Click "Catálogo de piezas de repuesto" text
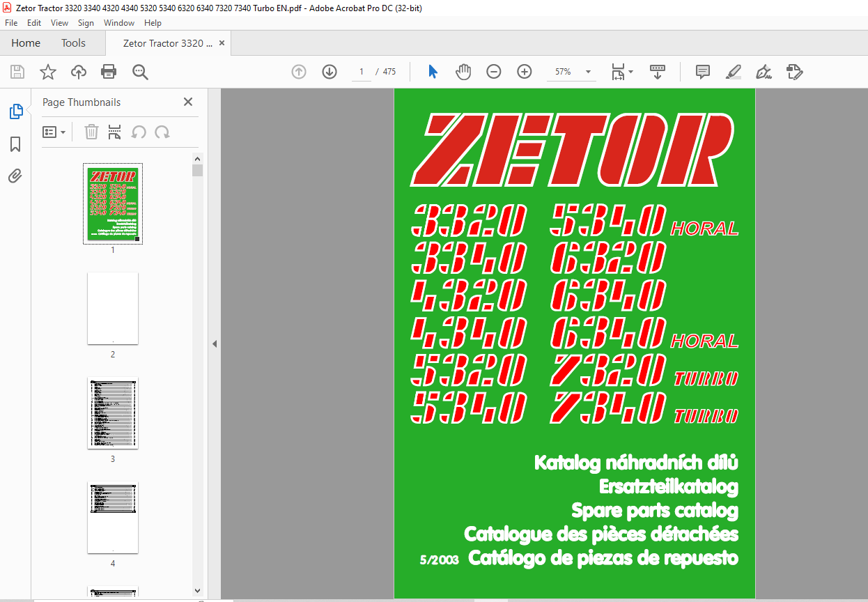The image size is (868, 602). (603, 558)
